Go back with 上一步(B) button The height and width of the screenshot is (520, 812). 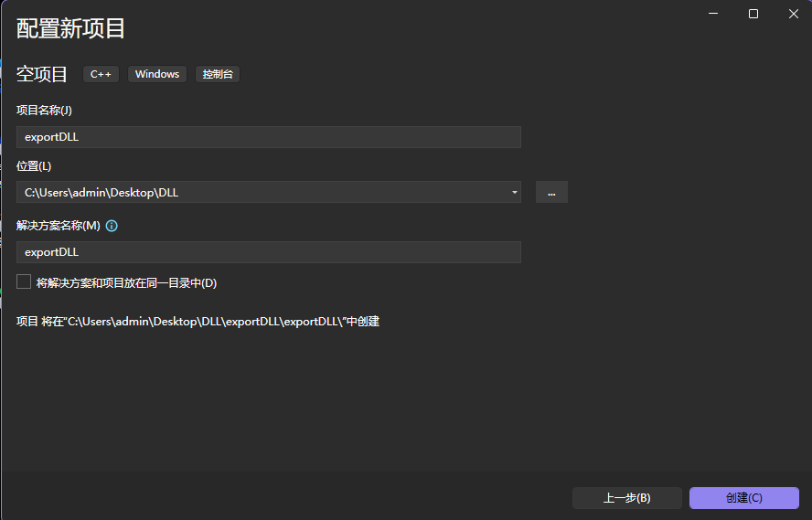tap(627, 498)
